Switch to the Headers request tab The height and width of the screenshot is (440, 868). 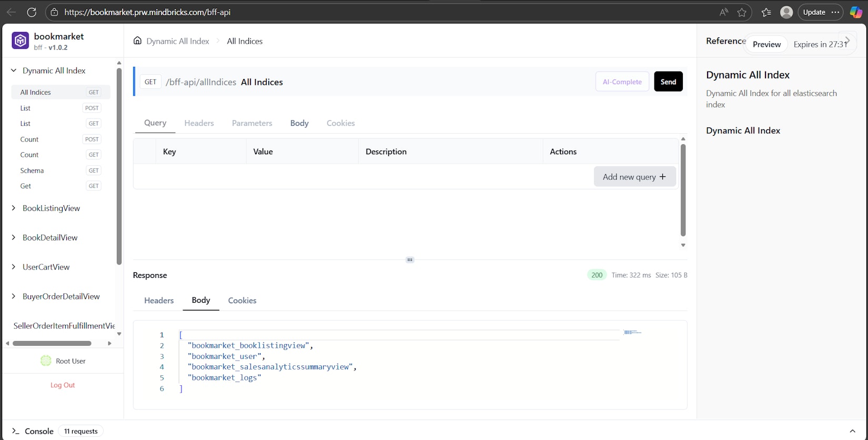pyautogui.click(x=199, y=123)
